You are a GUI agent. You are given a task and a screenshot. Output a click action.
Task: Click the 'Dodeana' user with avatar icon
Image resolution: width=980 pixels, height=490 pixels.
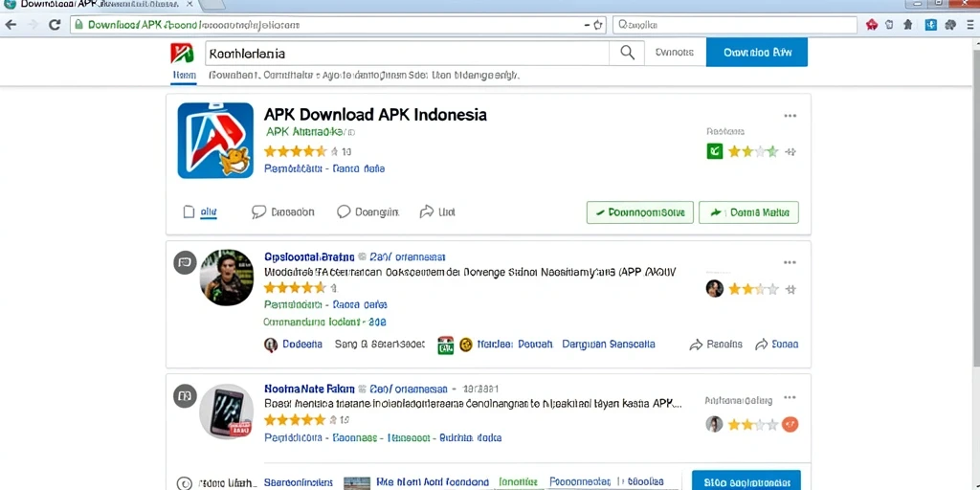[293, 345]
